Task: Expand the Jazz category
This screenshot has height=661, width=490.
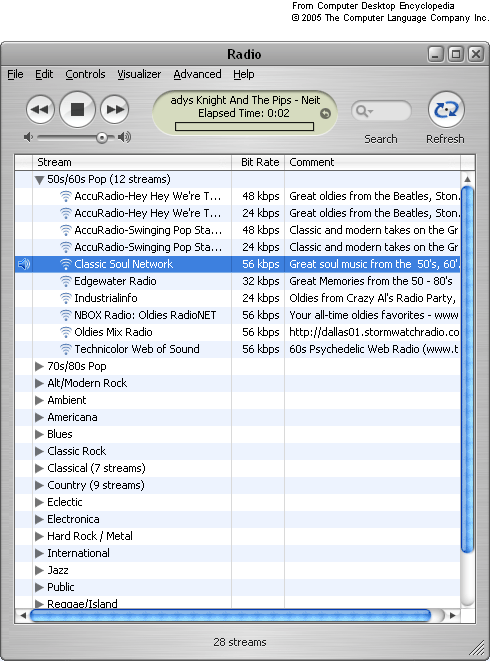Action: point(39,570)
